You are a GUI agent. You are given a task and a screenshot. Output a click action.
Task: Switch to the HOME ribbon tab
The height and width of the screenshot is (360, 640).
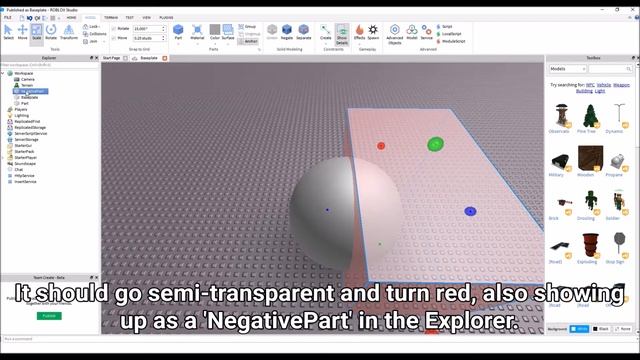[71, 18]
